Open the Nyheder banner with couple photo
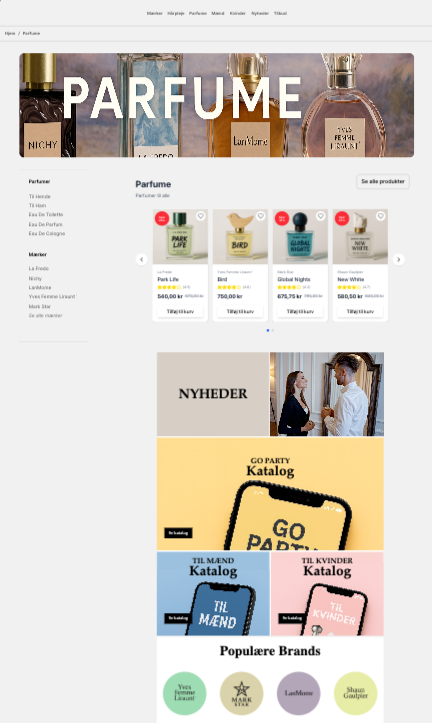This screenshot has height=723, width=432. coord(270,394)
